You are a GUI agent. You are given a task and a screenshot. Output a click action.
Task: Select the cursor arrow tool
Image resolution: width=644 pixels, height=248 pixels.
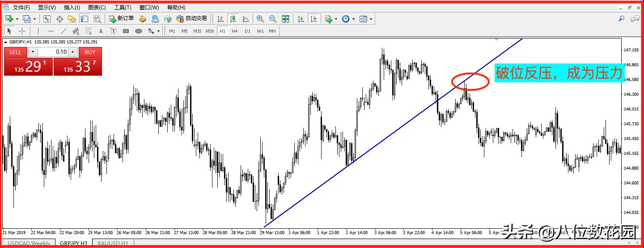[x=9, y=31]
